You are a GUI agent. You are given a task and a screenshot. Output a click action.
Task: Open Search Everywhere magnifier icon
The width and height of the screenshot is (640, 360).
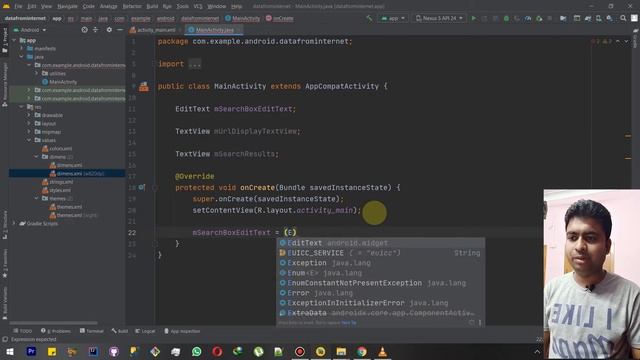[623, 18]
